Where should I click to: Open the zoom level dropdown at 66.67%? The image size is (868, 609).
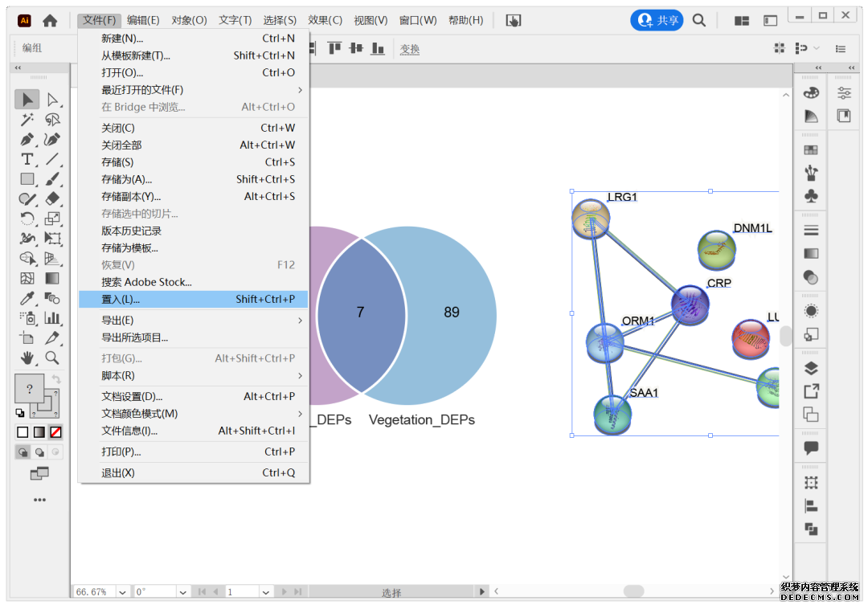click(x=122, y=592)
